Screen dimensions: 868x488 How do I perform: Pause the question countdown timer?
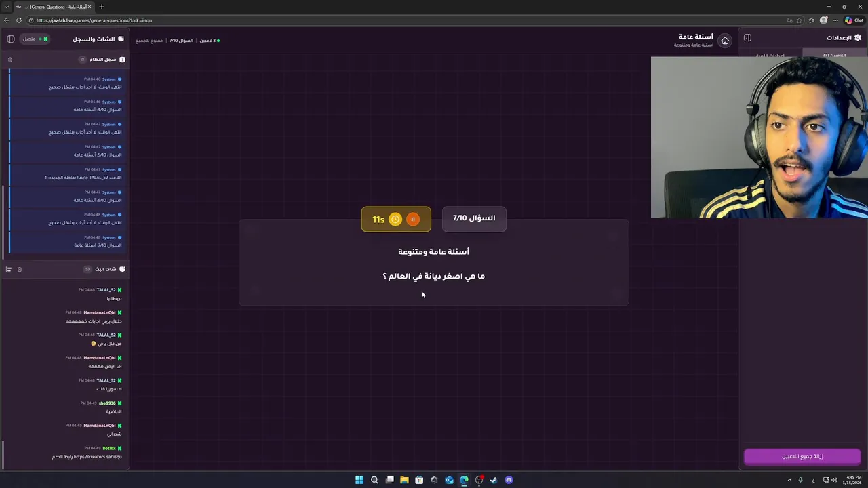pyautogui.click(x=413, y=219)
